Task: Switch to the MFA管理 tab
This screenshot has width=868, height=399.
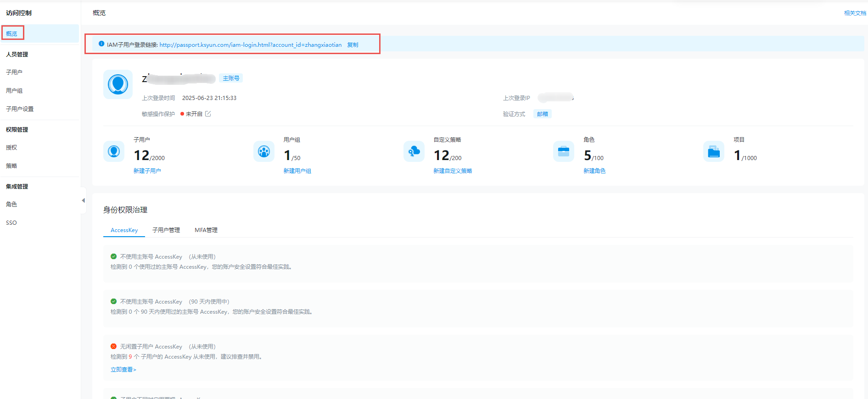Action: click(x=206, y=230)
